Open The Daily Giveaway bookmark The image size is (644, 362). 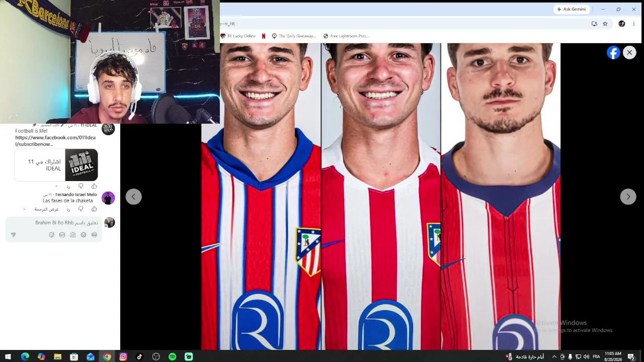(x=294, y=36)
